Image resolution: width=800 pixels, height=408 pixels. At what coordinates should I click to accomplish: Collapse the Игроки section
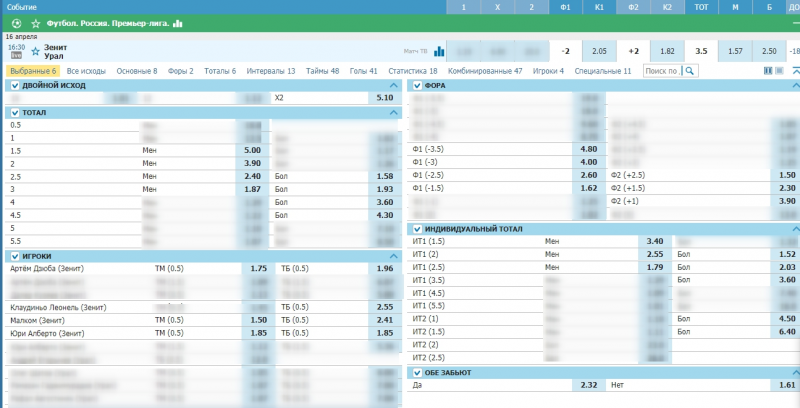click(392, 256)
